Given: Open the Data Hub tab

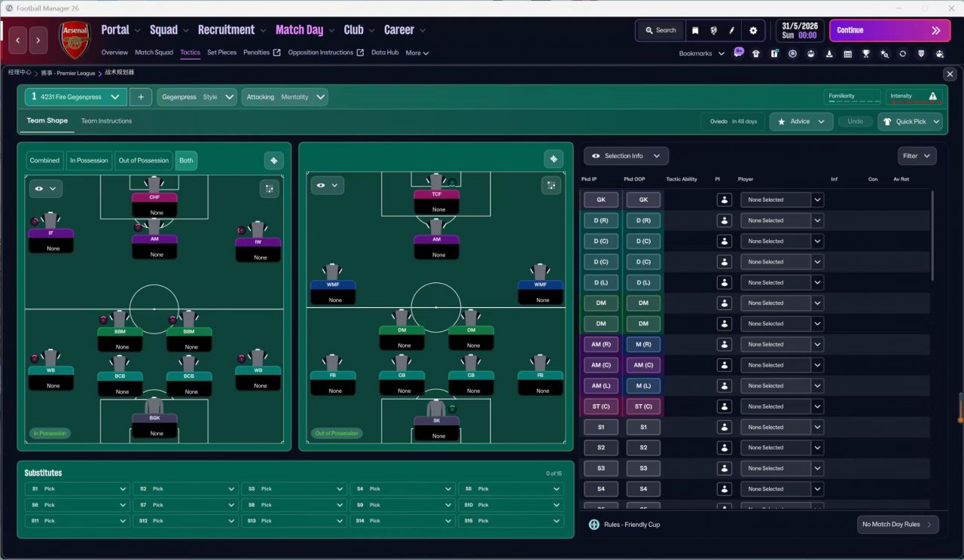Looking at the screenshot, I should point(385,53).
